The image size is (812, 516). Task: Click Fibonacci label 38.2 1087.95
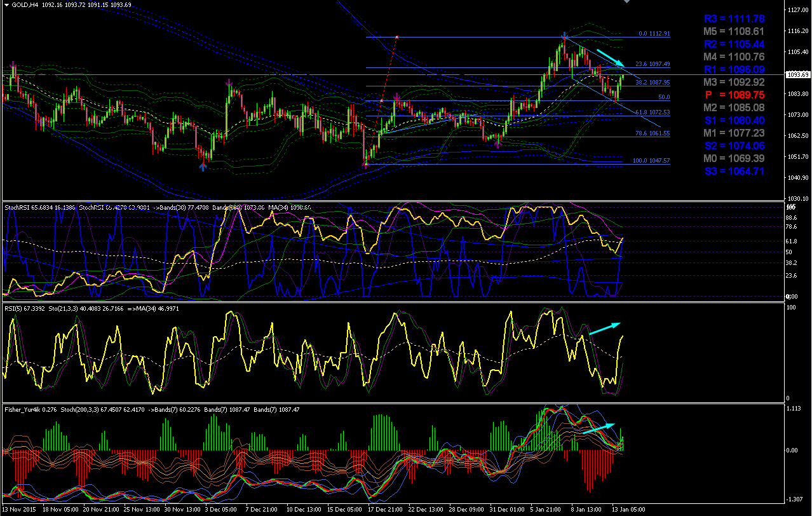click(x=653, y=82)
